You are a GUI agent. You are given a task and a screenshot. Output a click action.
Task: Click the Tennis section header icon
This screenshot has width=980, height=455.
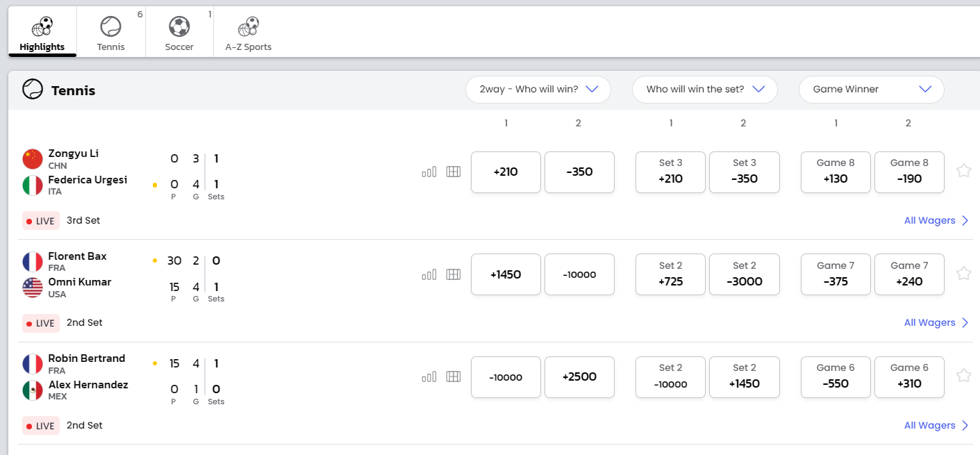(33, 90)
